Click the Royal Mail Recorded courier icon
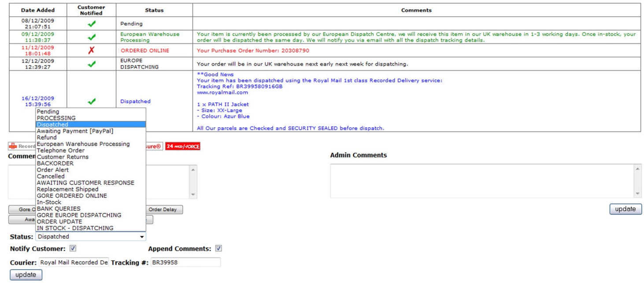 coord(22,146)
